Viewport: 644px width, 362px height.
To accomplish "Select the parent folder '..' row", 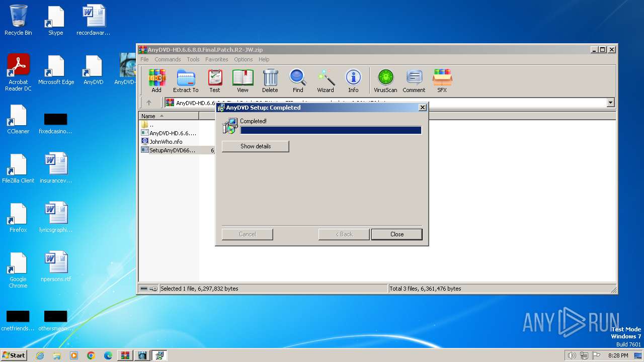I will pyautogui.click(x=169, y=124).
